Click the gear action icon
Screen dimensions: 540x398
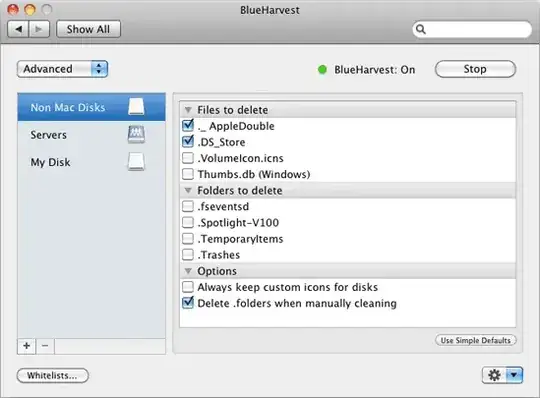point(495,375)
